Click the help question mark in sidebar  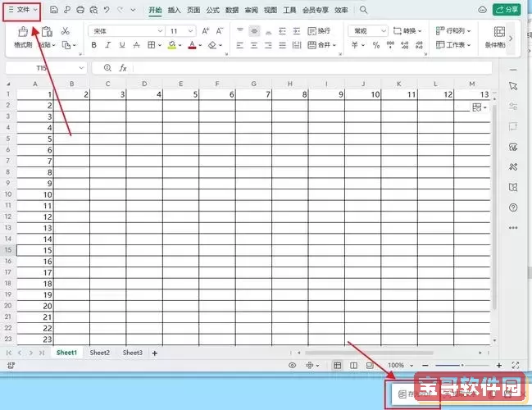click(513, 207)
